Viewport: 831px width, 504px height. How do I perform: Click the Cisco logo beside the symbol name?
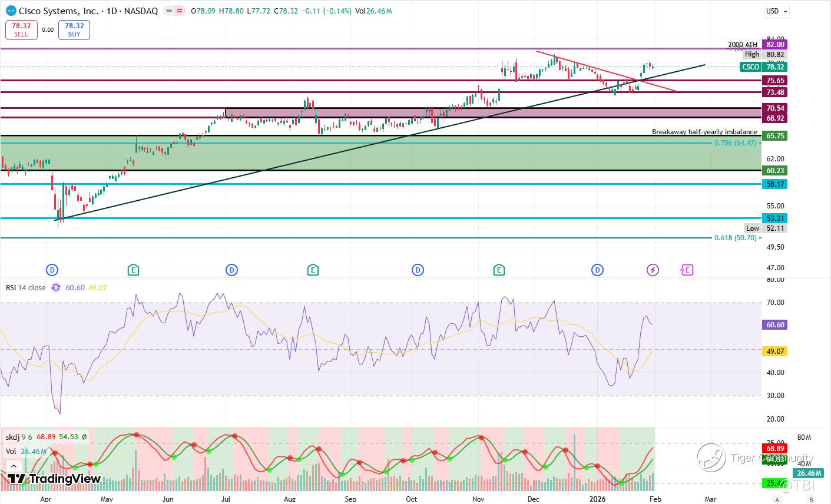[x=11, y=11]
